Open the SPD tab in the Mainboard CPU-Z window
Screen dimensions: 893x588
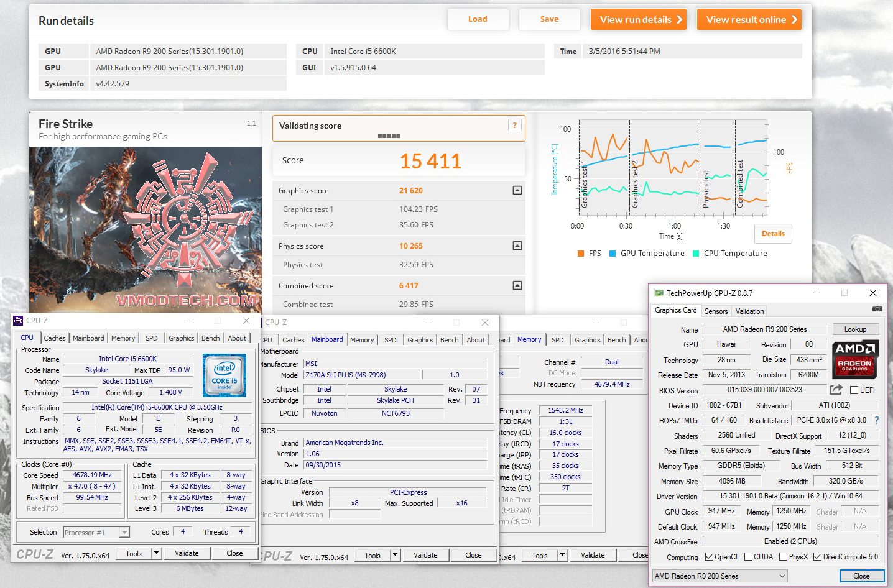click(390, 340)
